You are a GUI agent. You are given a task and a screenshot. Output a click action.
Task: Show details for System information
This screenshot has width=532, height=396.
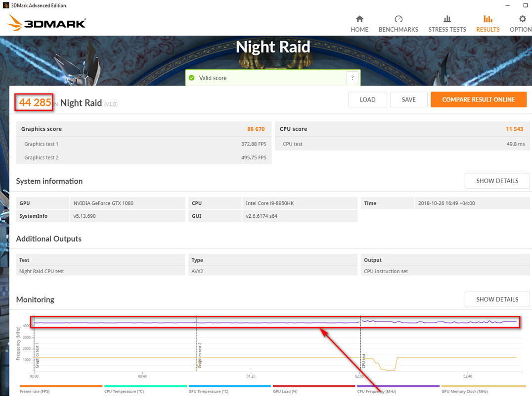pos(497,181)
